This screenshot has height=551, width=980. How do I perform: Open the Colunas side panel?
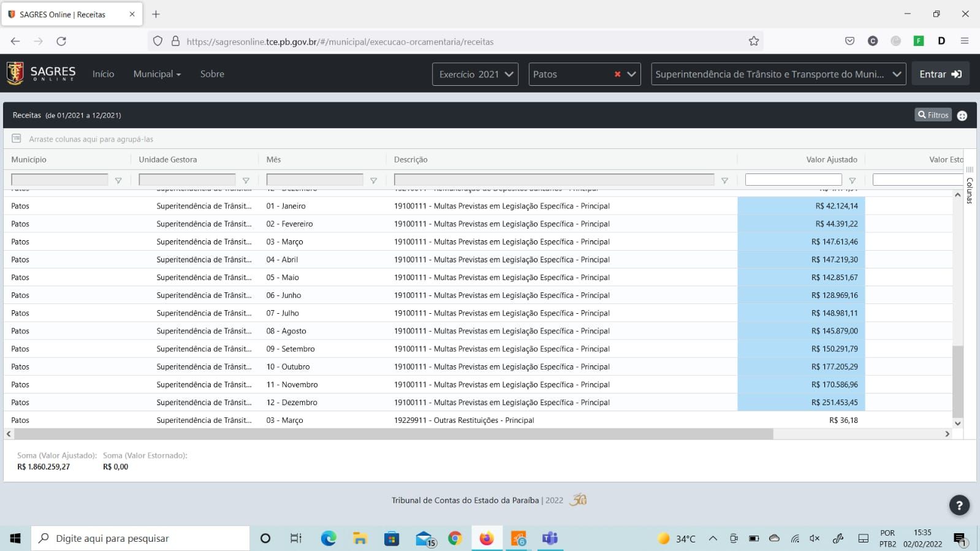(x=970, y=186)
